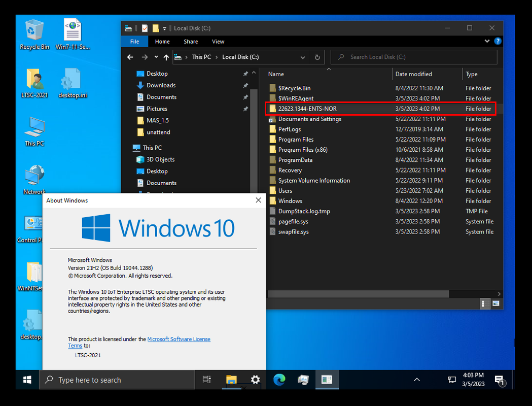Open This PC desktop icon
Screen dimensions: 532x406
34,131
